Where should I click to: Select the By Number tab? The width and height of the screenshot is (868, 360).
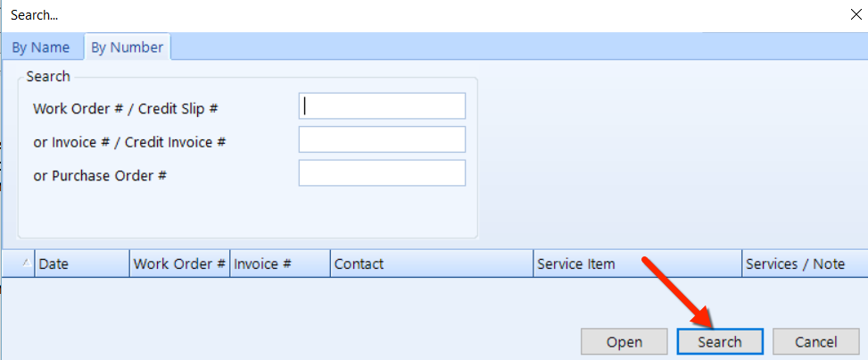coord(128,47)
